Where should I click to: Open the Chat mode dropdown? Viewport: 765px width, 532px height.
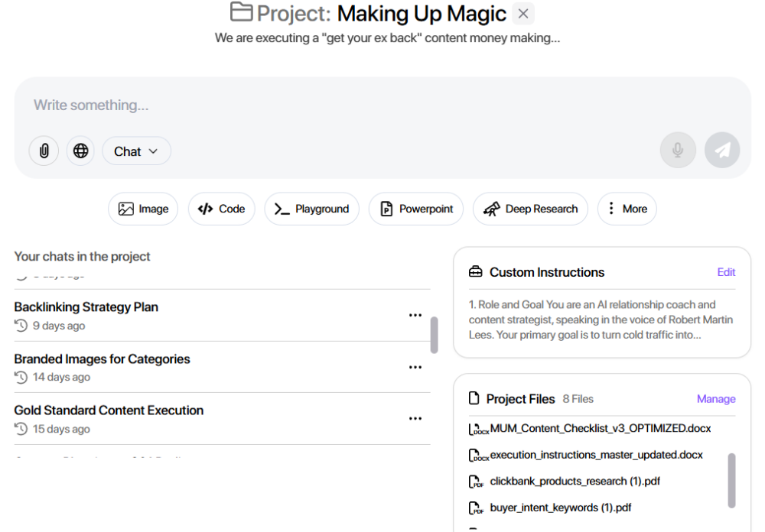click(x=136, y=151)
